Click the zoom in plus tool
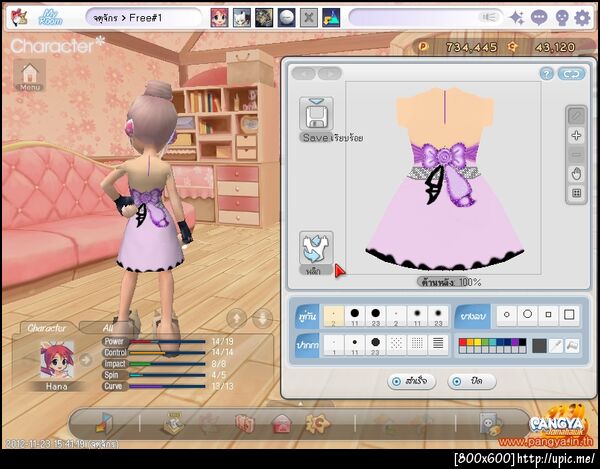The width and height of the screenshot is (600, 469). pos(576,136)
